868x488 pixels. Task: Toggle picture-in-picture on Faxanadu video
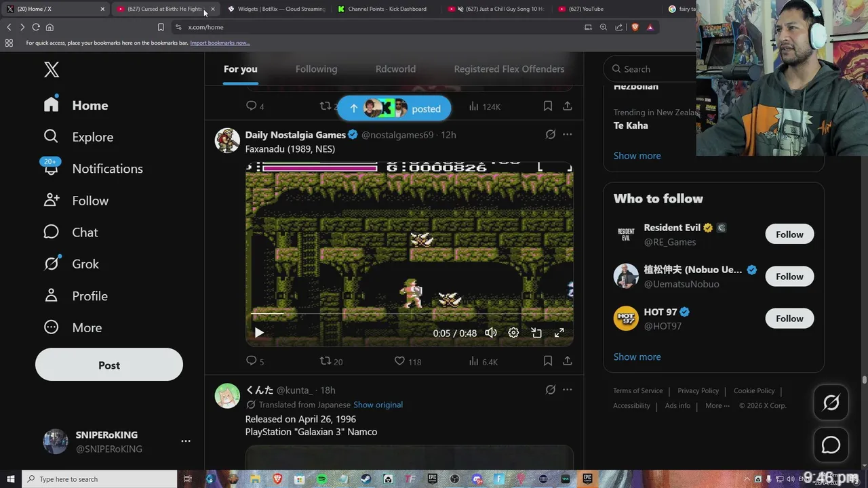pyautogui.click(x=536, y=333)
